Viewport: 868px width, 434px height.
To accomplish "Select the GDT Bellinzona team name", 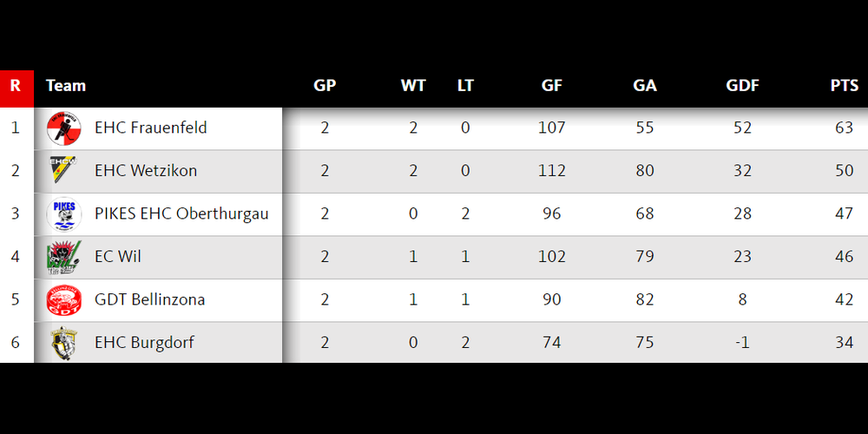I will (149, 300).
